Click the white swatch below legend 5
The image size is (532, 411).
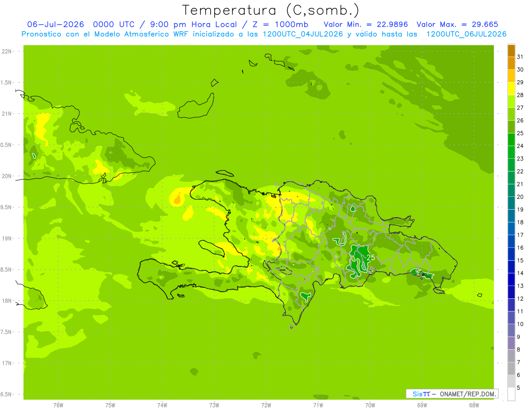pos(511,394)
